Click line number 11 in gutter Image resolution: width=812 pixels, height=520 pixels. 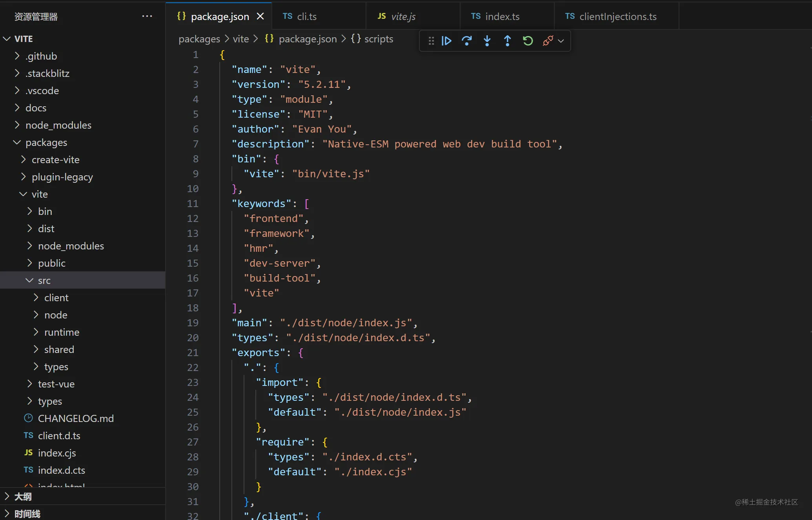193,204
